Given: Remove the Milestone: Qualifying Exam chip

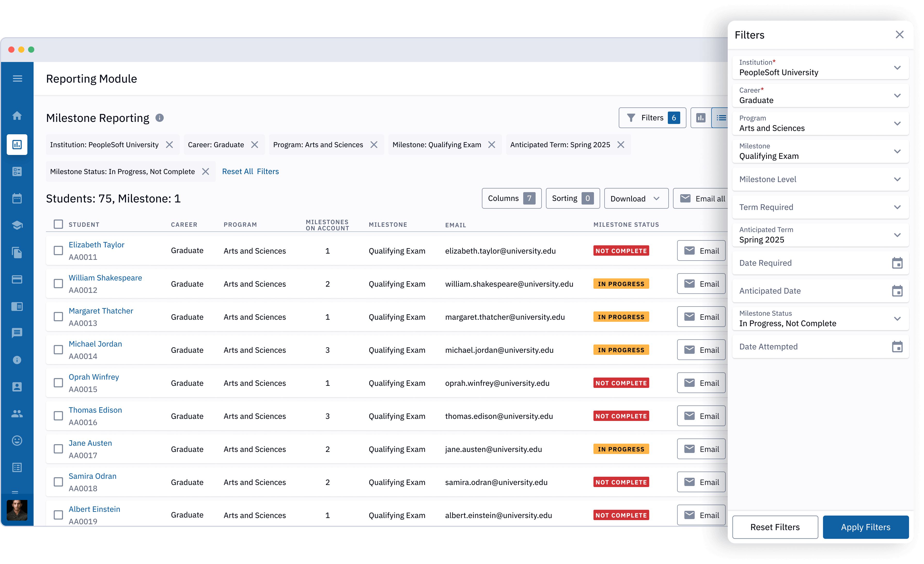Looking at the screenshot, I should pos(492,145).
